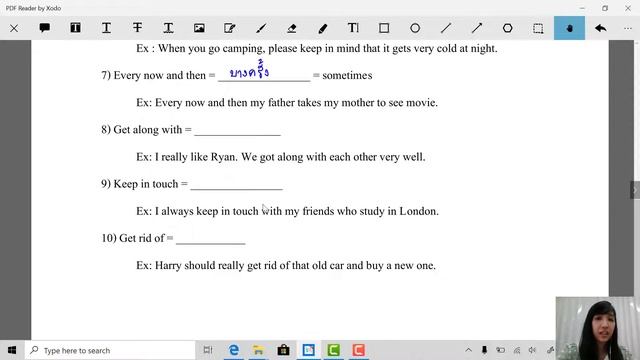Select the line drawing tool
640x360 pixels.
(446, 28)
